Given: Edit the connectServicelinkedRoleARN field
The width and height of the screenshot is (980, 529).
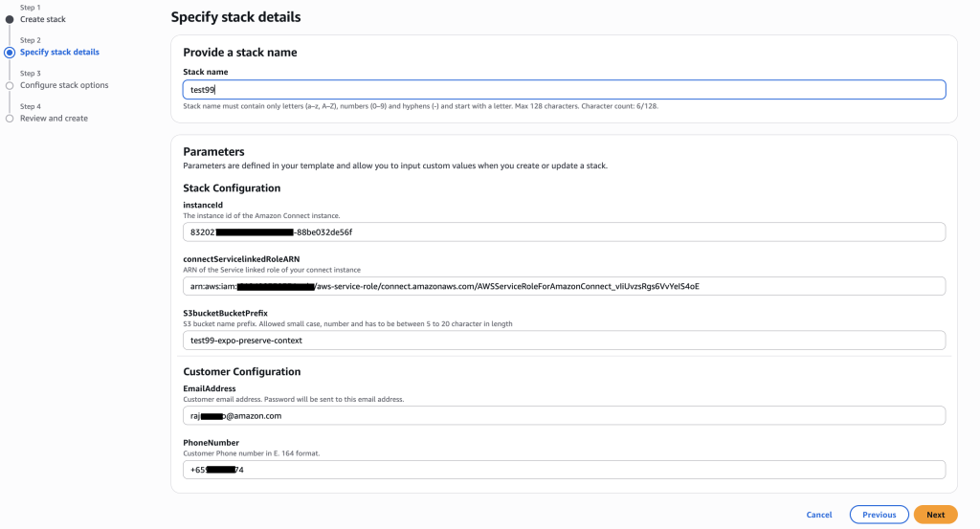Looking at the screenshot, I should tap(564, 286).
